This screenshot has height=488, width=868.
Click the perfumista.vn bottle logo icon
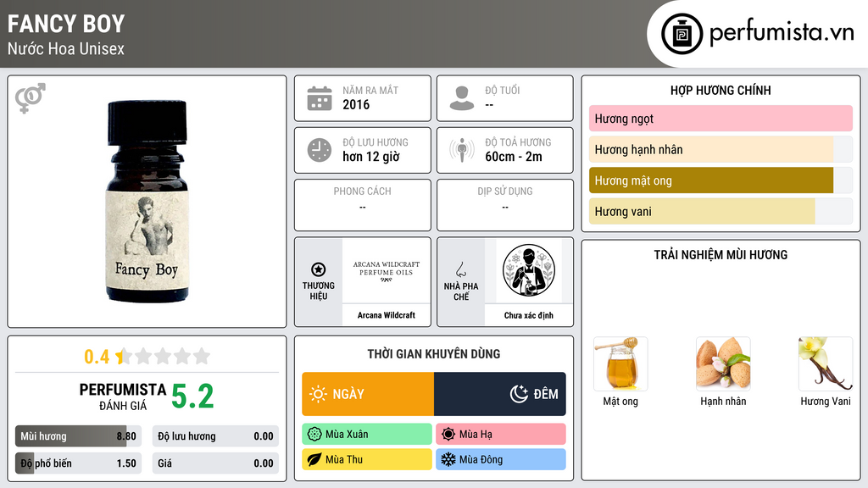coord(682,34)
